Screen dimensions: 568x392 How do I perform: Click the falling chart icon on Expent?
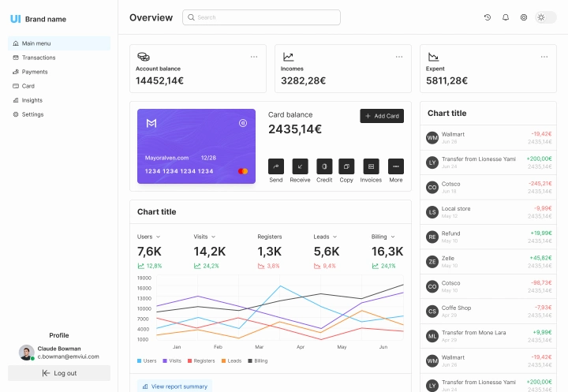433,57
